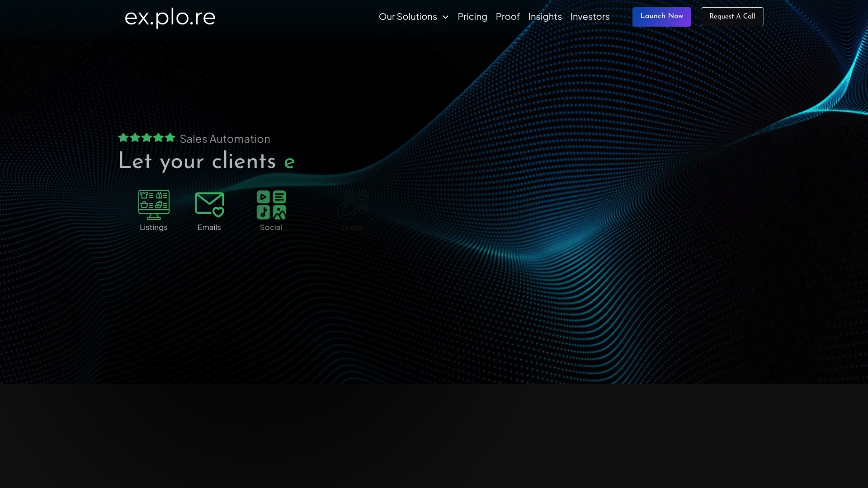Click the Social label
This screenshot has height=488, width=868.
271,228
